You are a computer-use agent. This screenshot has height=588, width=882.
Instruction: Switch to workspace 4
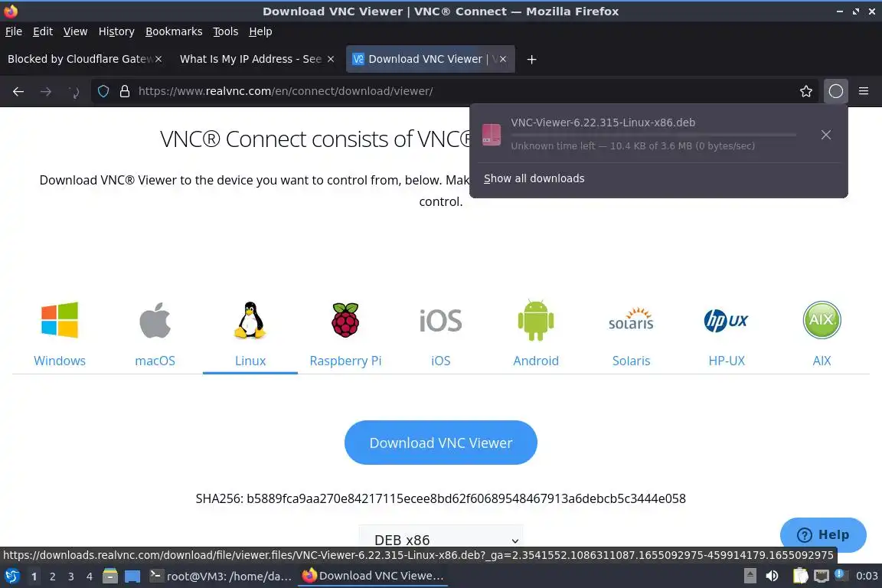[90, 577]
